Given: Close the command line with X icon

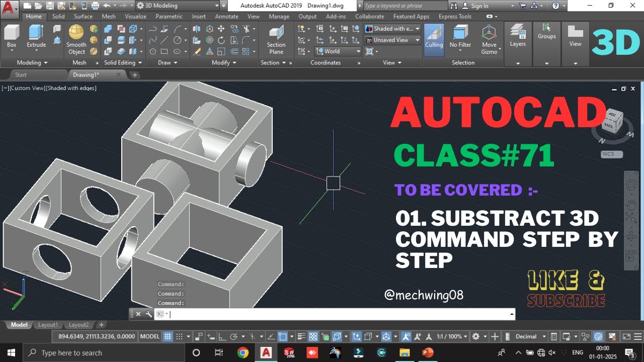Looking at the screenshot, I should tap(138, 314).
